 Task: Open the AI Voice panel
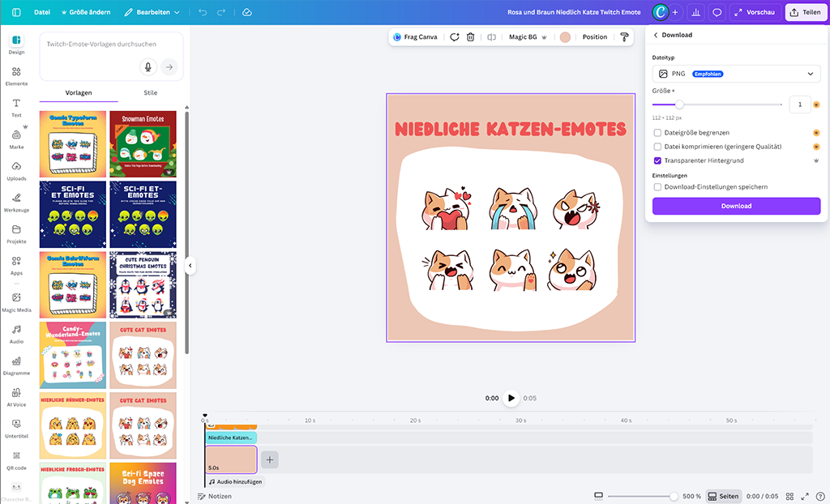point(16,397)
